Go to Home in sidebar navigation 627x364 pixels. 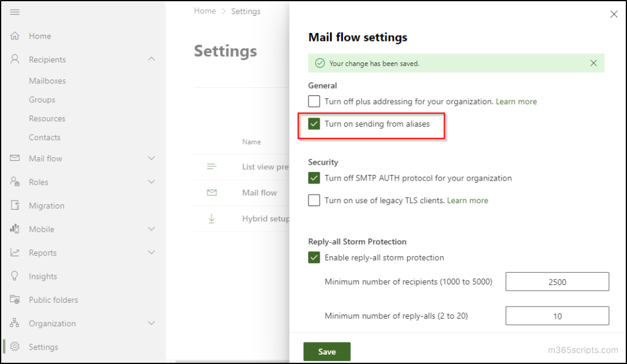(x=40, y=36)
